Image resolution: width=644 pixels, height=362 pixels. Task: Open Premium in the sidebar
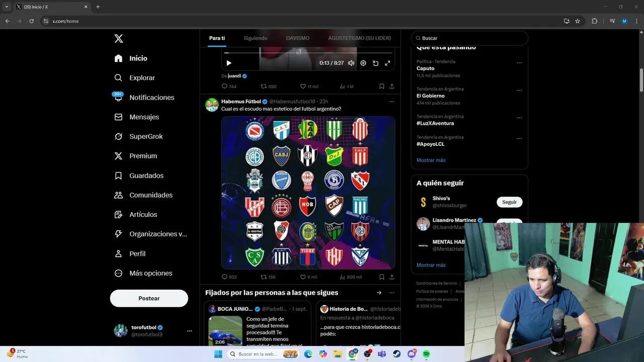point(135,156)
